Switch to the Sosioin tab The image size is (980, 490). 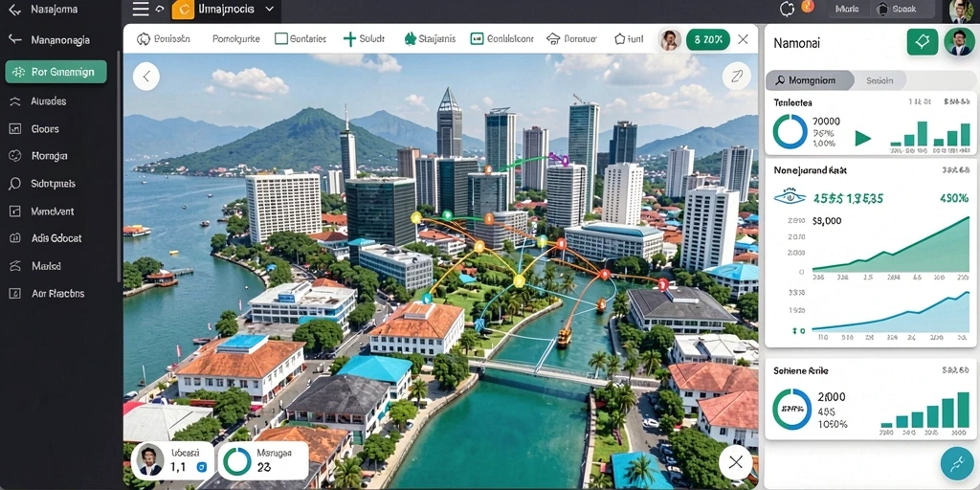pyautogui.click(x=880, y=80)
